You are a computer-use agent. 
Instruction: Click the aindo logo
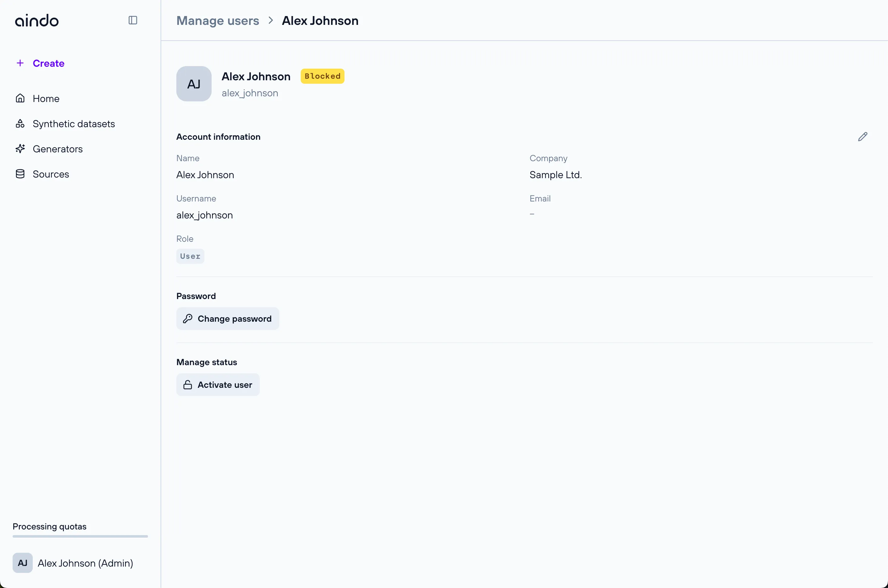(37, 21)
